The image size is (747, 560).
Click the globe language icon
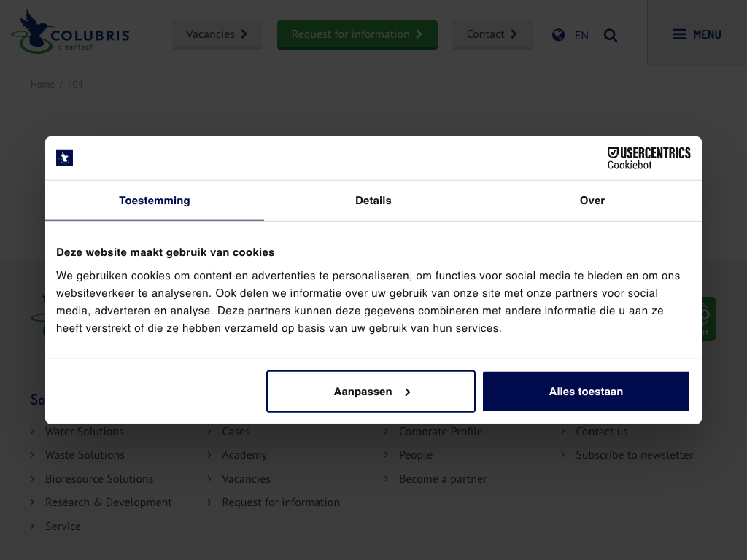pyautogui.click(x=558, y=35)
